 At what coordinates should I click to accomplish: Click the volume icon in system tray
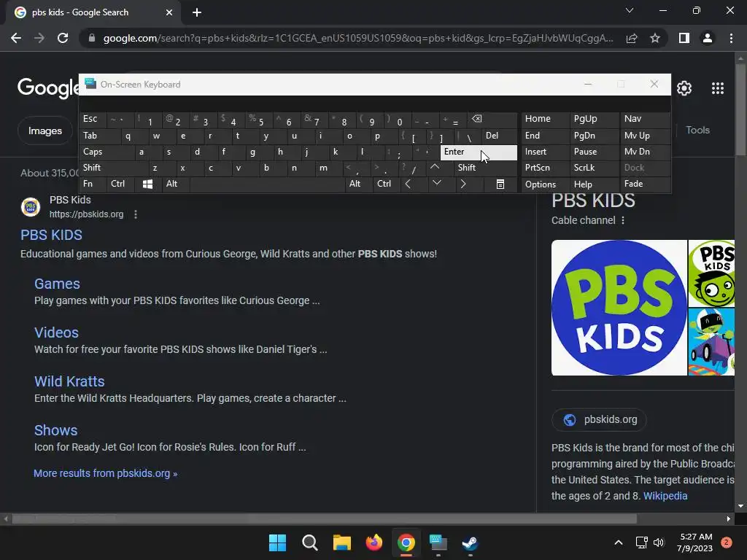click(659, 542)
